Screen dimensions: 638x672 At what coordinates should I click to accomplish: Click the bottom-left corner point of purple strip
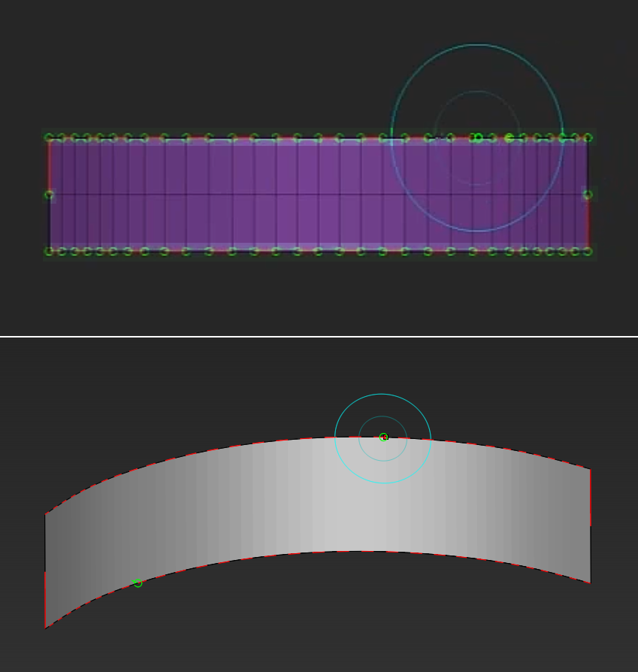coord(50,252)
